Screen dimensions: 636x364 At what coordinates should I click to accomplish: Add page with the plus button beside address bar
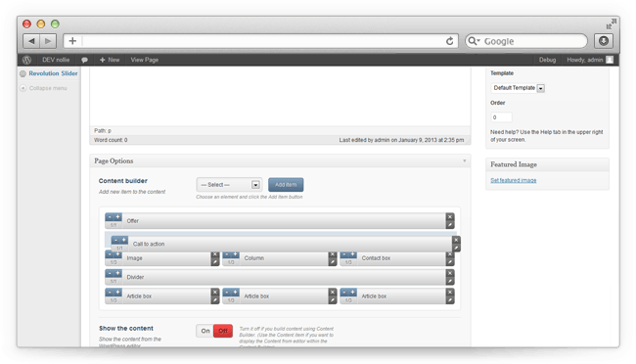(72, 41)
